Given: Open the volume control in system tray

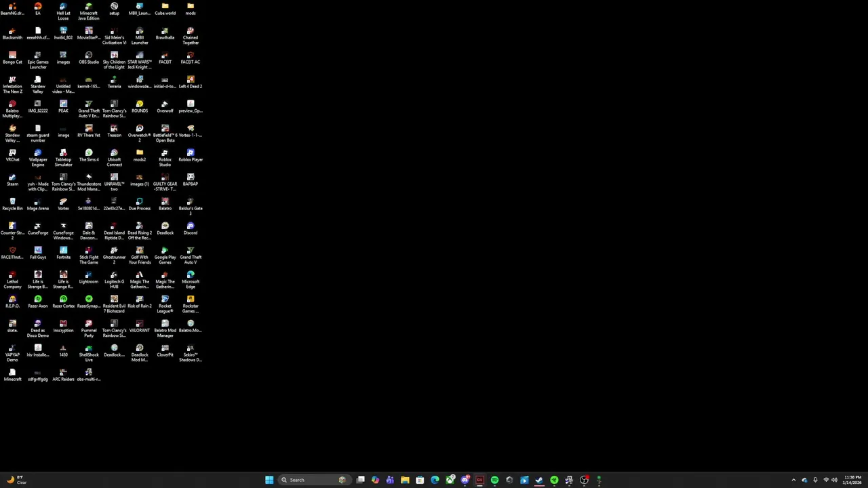Looking at the screenshot, I should 834,480.
